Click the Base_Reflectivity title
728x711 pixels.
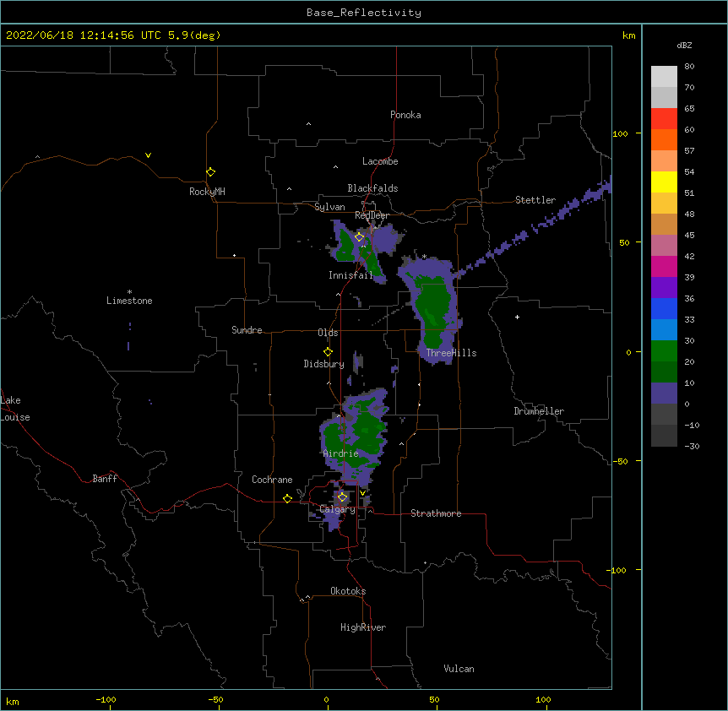[x=364, y=13]
